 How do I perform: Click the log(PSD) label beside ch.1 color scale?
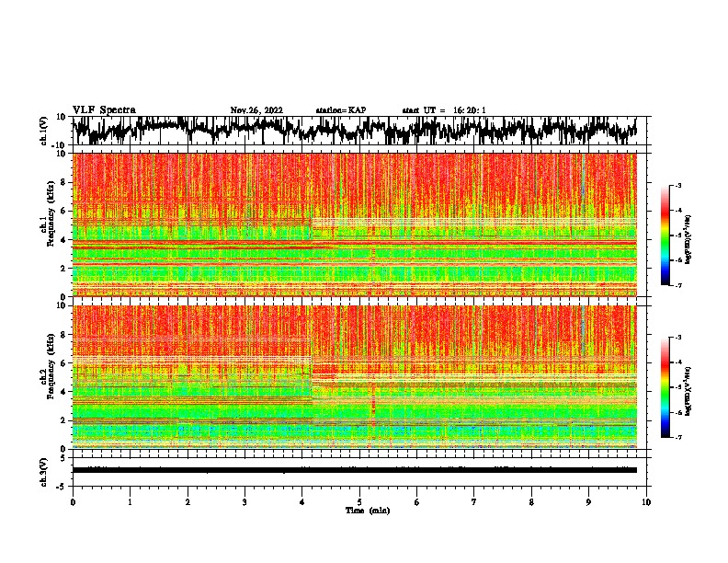688,239
